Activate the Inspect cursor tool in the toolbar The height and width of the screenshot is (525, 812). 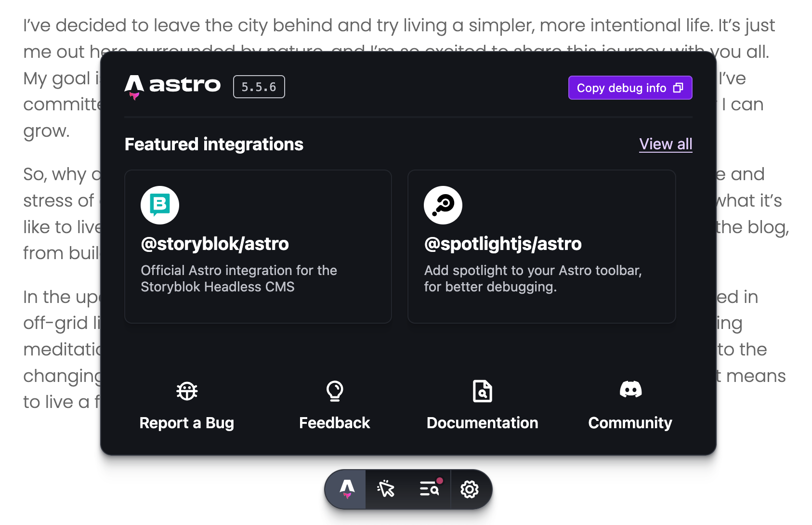(x=386, y=489)
